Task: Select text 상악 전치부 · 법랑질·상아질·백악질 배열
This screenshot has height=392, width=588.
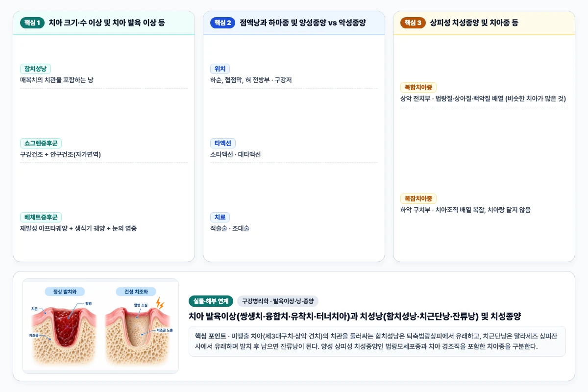Action: (452, 98)
